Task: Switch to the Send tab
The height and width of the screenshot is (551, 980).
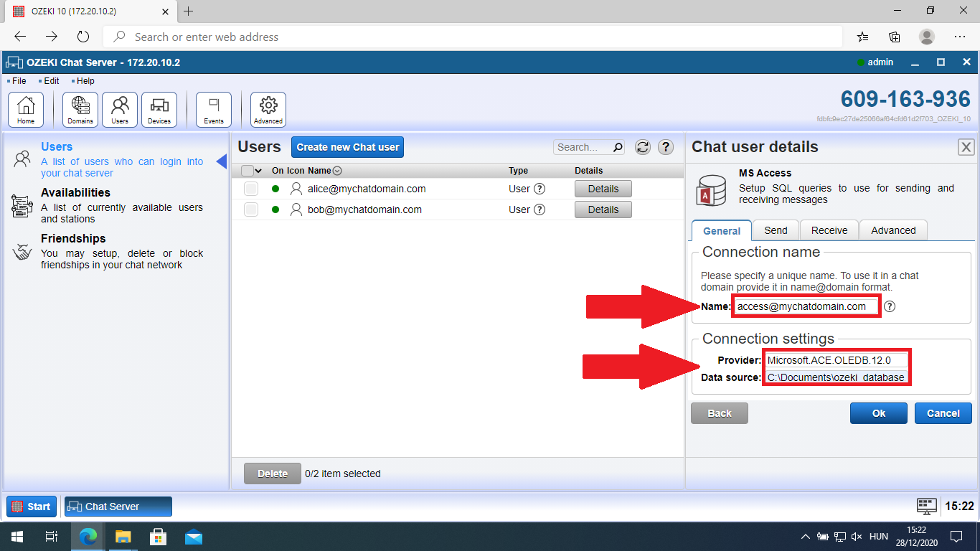Action: tap(776, 230)
